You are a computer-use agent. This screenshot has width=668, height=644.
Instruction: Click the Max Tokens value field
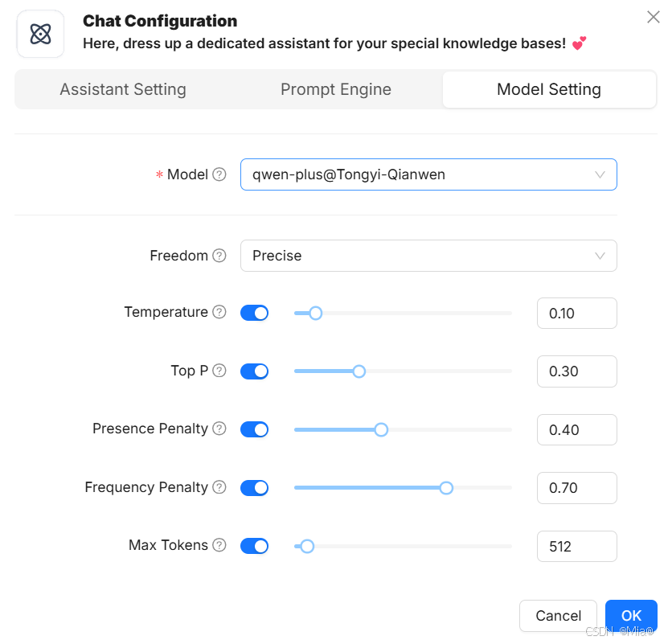[x=576, y=547]
